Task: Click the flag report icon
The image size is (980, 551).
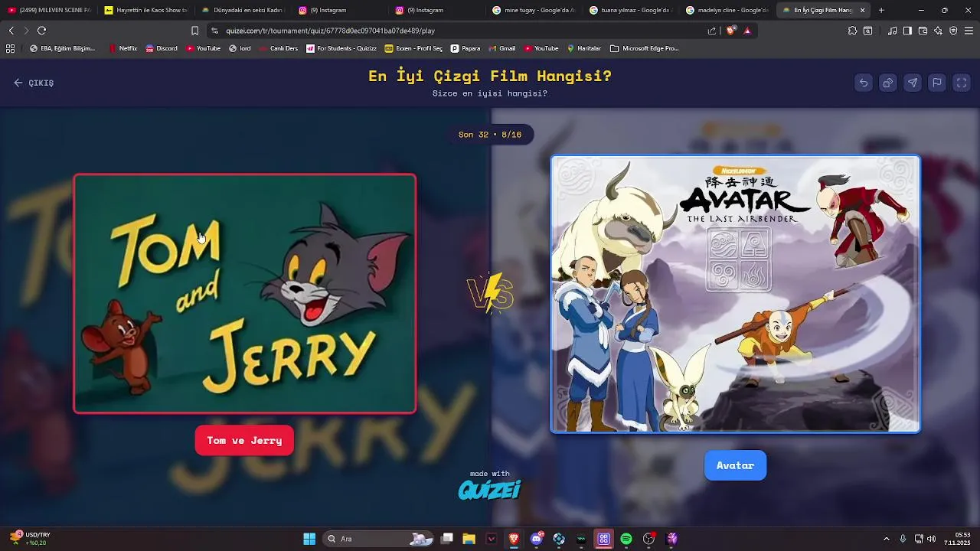Action: [937, 83]
